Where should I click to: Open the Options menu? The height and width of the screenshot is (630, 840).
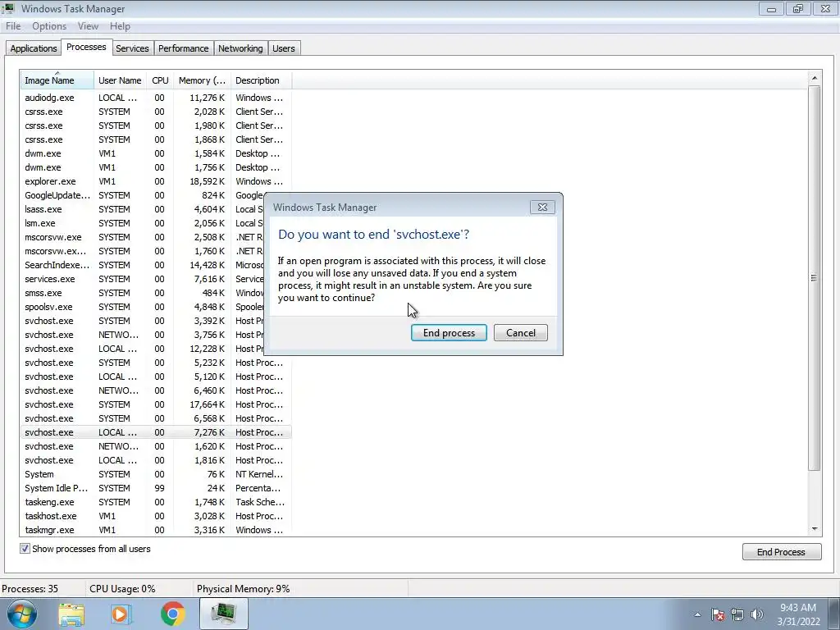[x=49, y=26]
